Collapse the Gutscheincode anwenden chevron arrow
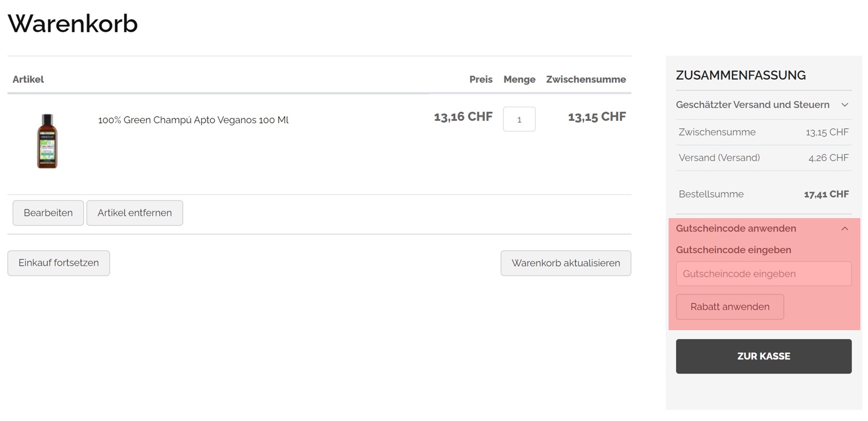The height and width of the screenshot is (421, 868). (x=845, y=229)
